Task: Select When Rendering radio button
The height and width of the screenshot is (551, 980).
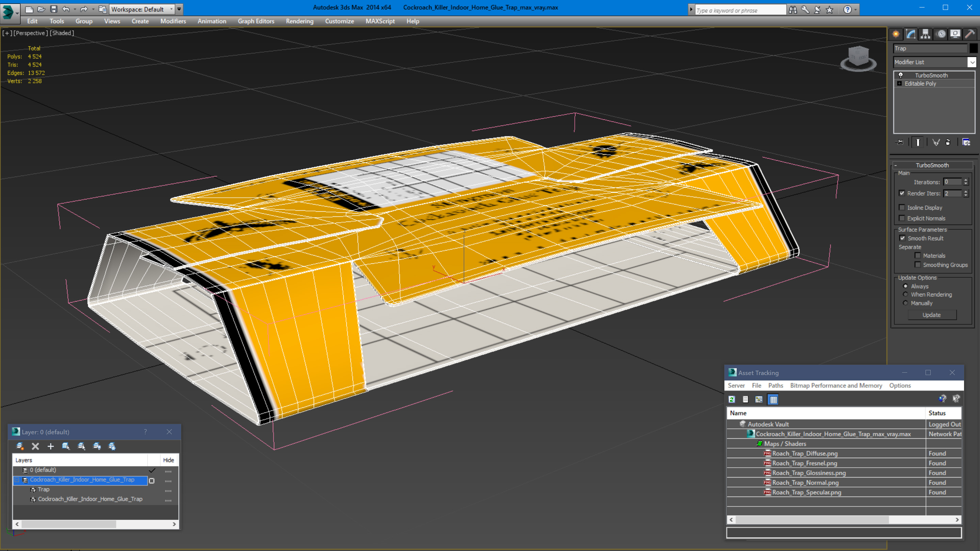Action: 905,294
